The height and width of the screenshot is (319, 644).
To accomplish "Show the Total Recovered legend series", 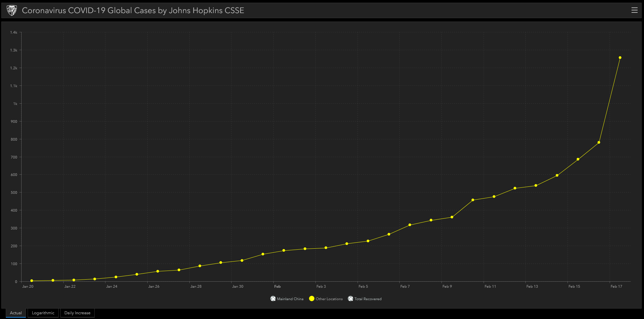I will [x=350, y=299].
